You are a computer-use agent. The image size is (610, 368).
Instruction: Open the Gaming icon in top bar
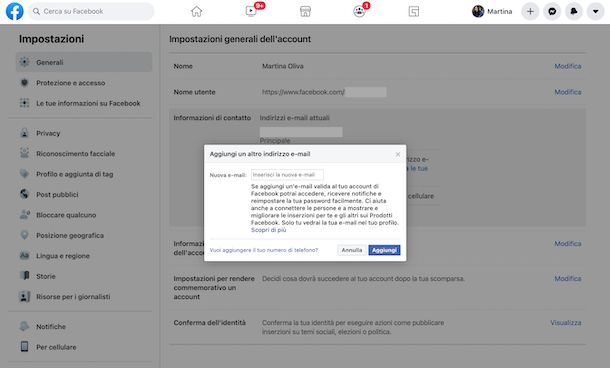pos(414,11)
